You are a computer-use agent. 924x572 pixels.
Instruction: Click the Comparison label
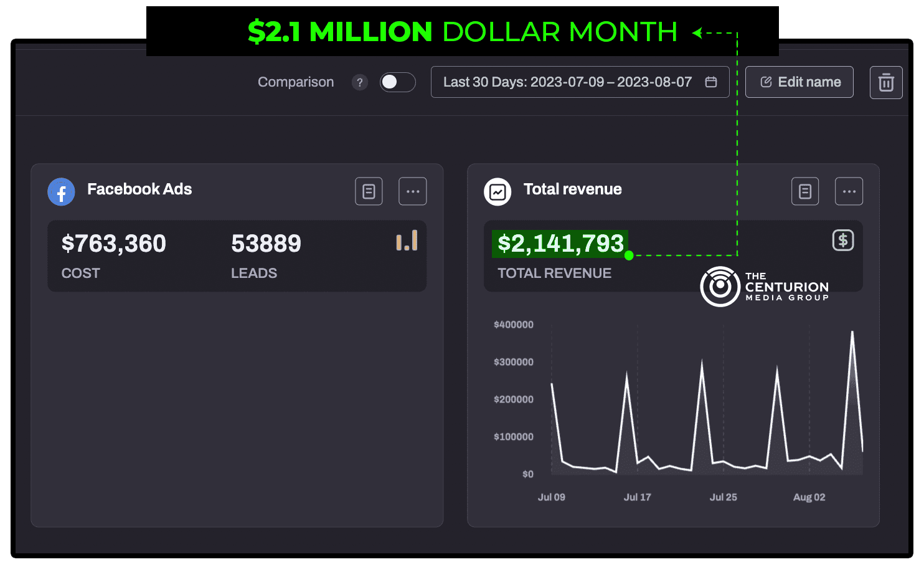[296, 82]
